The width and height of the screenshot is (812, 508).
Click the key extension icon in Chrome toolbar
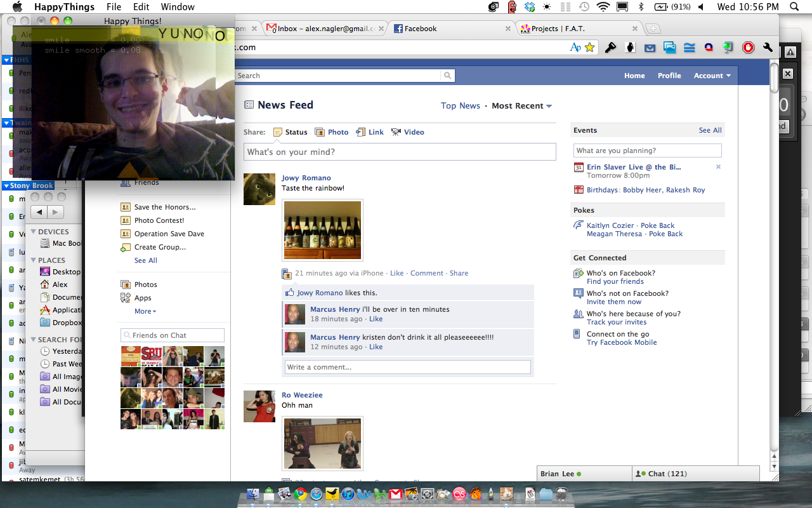point(611,47)
